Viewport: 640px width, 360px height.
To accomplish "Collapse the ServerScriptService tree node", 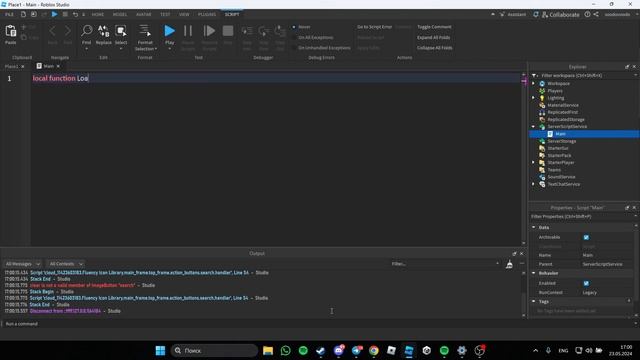I will coord(533,127).
